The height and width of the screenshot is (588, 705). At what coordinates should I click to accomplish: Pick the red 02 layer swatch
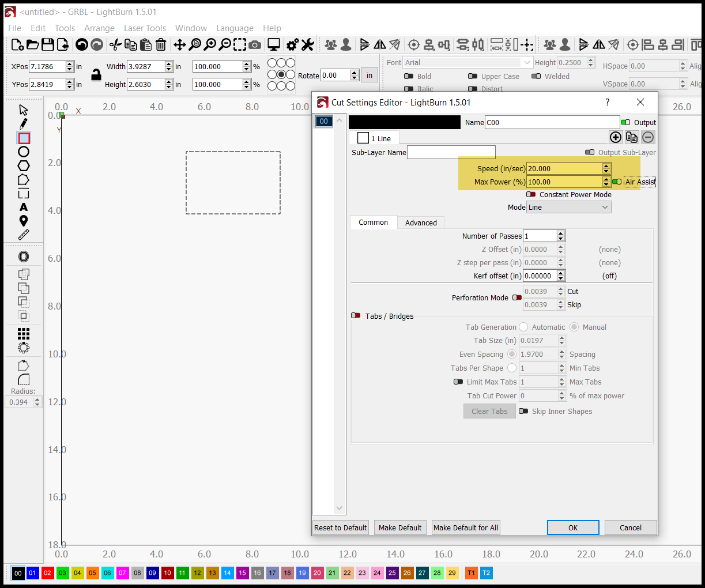coord(48,572)
